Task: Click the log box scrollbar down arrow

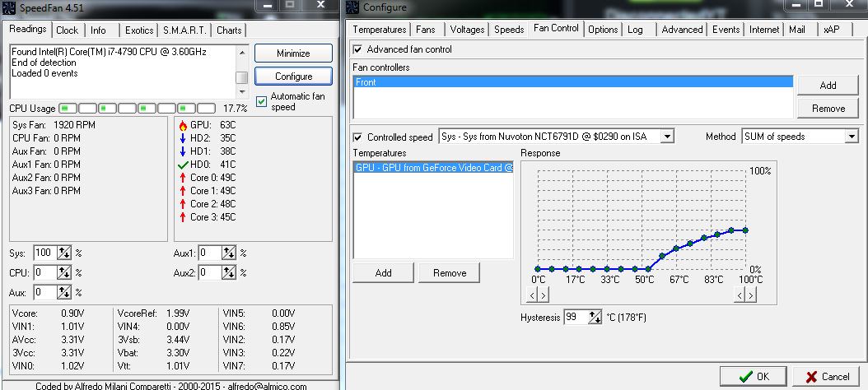Action: (x=241, y=92)
